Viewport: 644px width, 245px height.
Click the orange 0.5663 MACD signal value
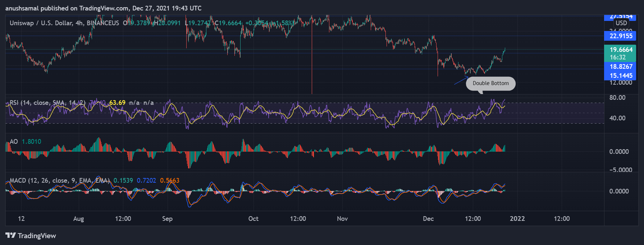(x=169, y=181)
